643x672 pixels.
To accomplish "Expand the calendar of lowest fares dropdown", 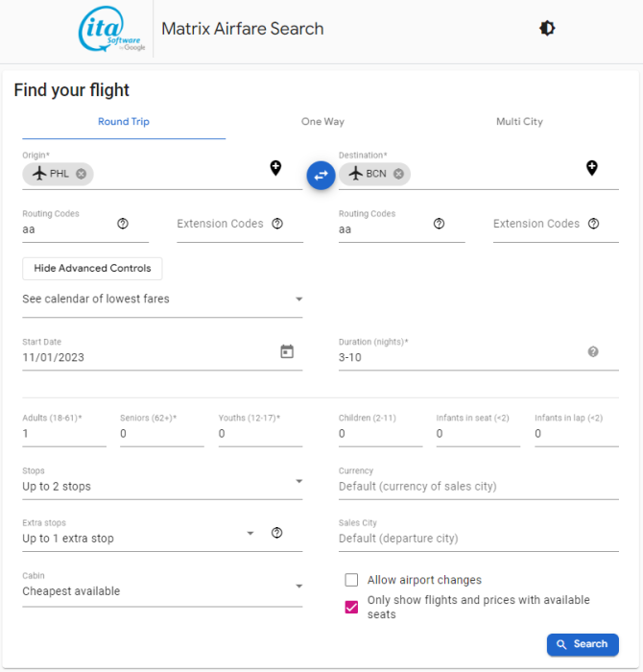I will click(298, 300).
